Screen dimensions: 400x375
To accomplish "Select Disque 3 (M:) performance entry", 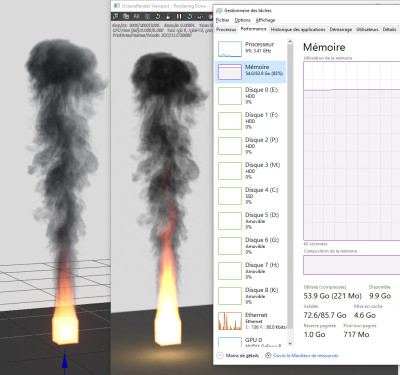I will click(250, 171).
